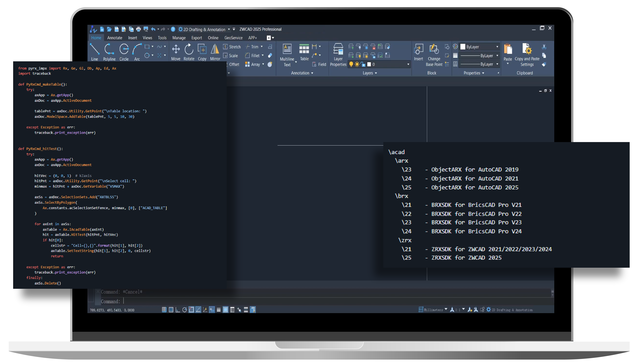Toggle object snap in status bar

point(192,310)
